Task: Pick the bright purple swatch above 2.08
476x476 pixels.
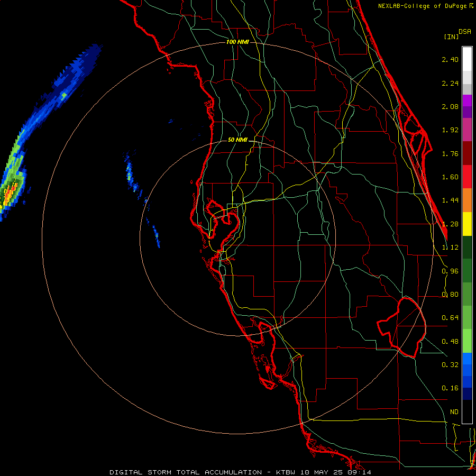Action: tap(467, 100)
